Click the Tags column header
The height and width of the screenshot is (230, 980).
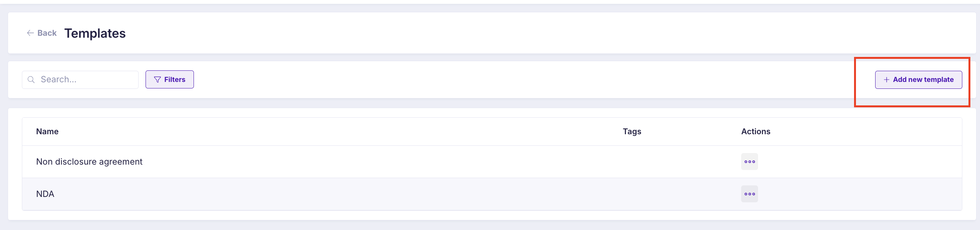pyautogui.click(x=632, y=132)
